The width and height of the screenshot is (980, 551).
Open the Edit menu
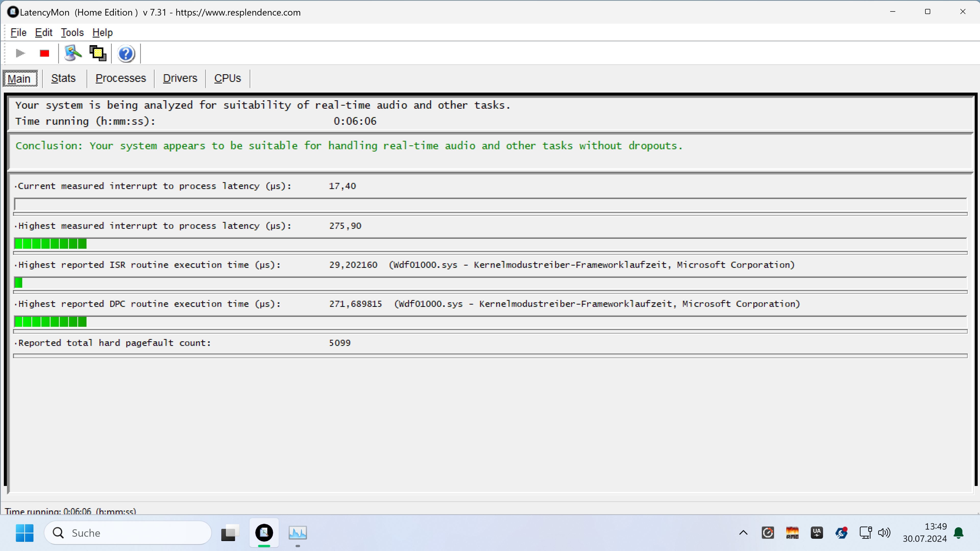pyautogui.click(x=44, y=33)
